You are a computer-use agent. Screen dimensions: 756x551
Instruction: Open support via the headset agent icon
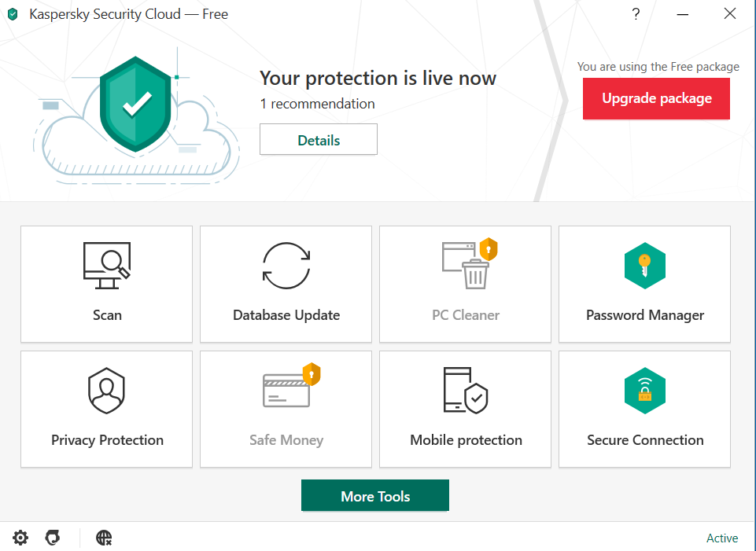point(53,538)
